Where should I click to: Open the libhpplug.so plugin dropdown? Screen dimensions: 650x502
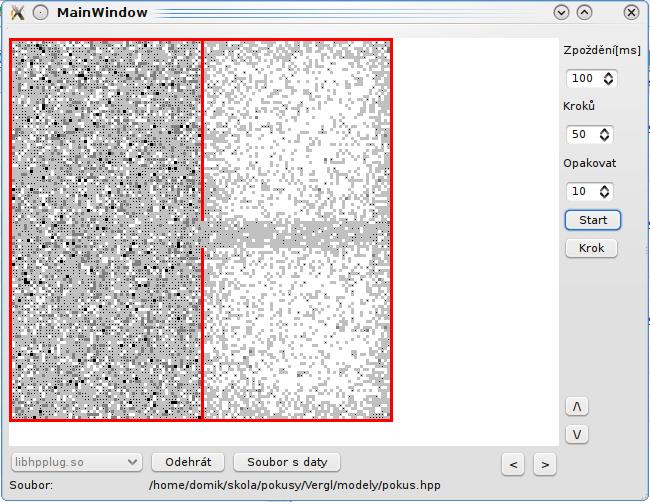pyautogui.click(x=77, y=462)
